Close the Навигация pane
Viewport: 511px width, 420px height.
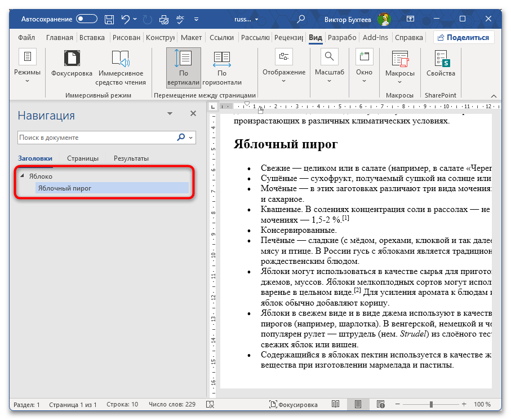tap(193, 113)
